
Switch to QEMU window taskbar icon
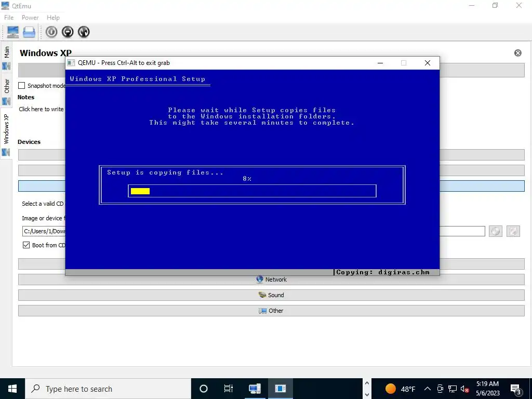pyautogui.click(x=280, y=389)
